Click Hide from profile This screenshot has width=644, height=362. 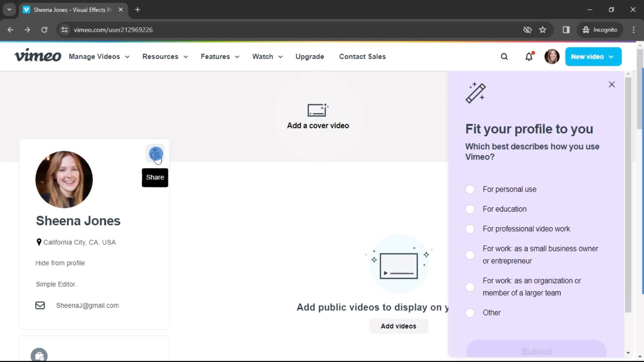click(x=60, y=263)
